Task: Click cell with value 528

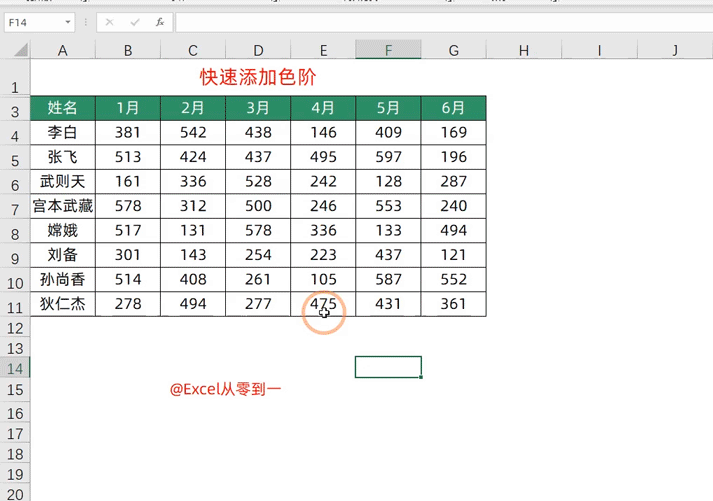Action: [258, 182]
